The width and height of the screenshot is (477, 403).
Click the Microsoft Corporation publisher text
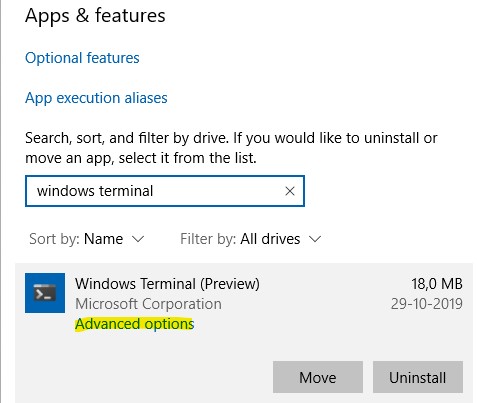[x=148, y=304]
